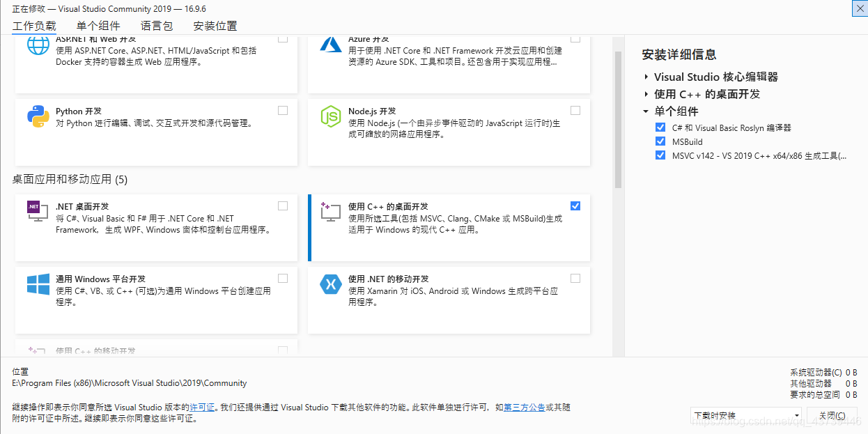Click the 使用 .NET 的移动开发 title
Viewport: 868px width, 434px height.
coord(389,279)
